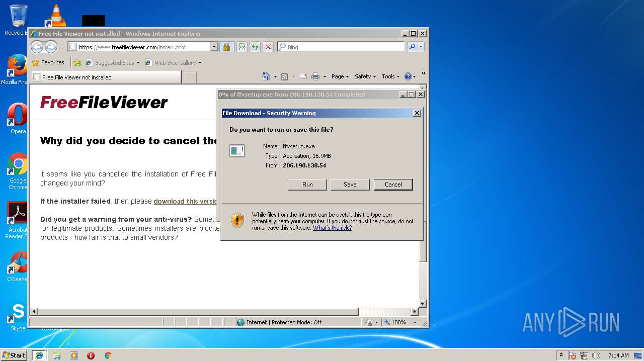The width and height of the screenshot is (644, 362).
Task: Close the File Download Security Warning dialog
Action: pos(417,113)
